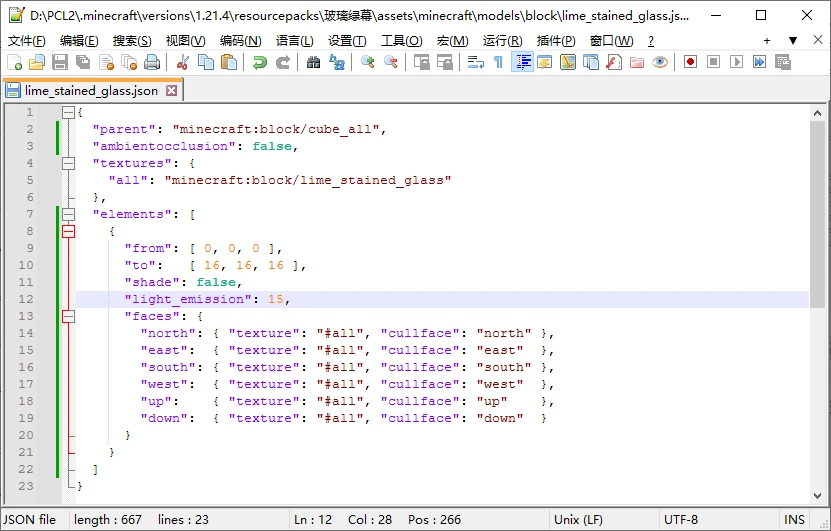Collapse the "faces" fold on line 13

[68, 316]
